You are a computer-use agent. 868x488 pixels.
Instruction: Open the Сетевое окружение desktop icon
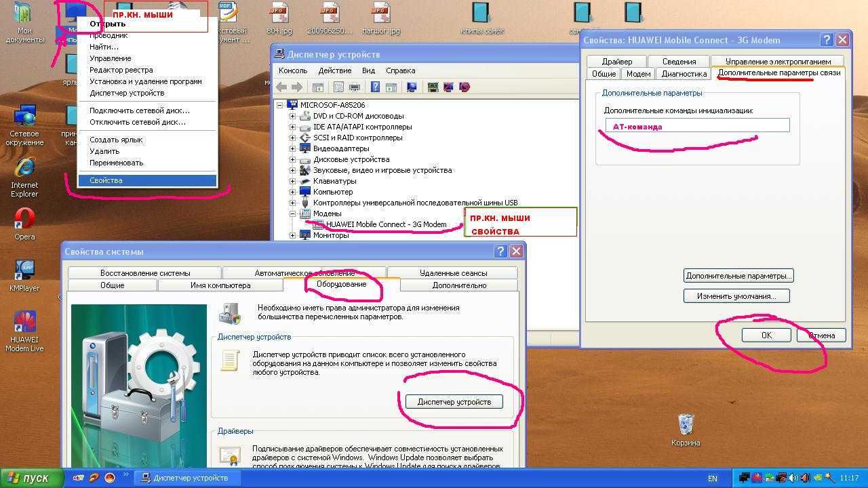(x=24, y=125)
